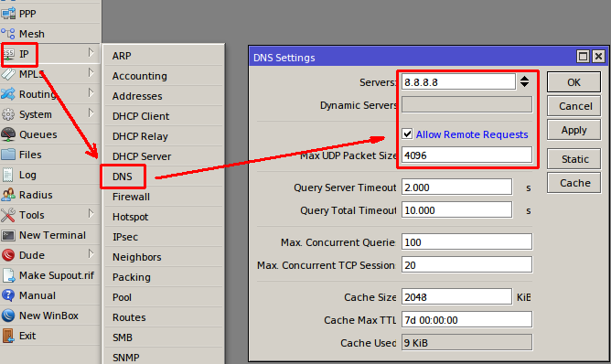Click the Routing icon in sidebar

(8, 94)
